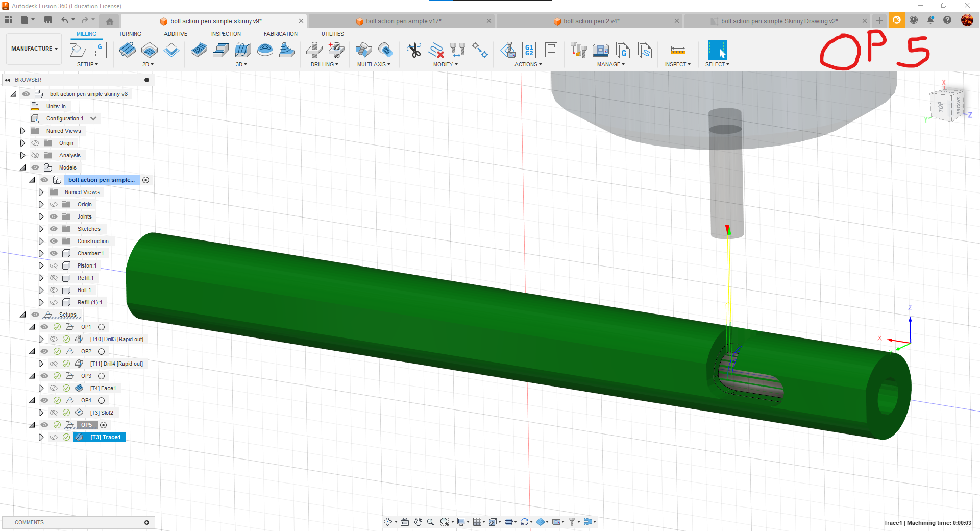
Task: Toggle visibility of [T3] Trace1 toolpath
Action: point(54,437)
